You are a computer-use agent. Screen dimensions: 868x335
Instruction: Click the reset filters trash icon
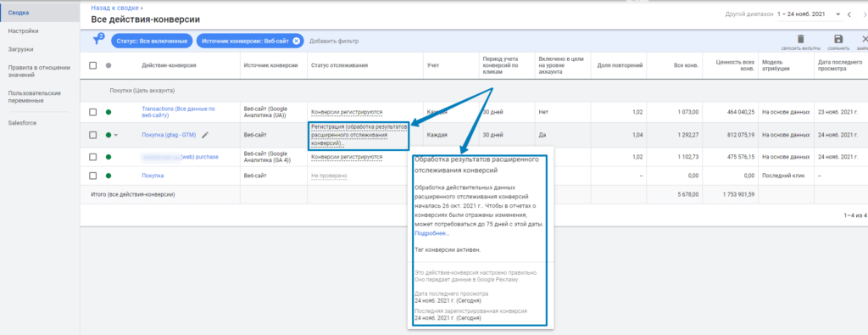(x=800, y=39)
